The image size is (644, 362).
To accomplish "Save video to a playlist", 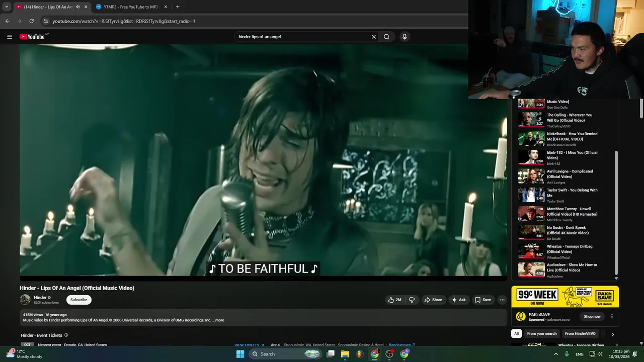I will coord(482,300).
